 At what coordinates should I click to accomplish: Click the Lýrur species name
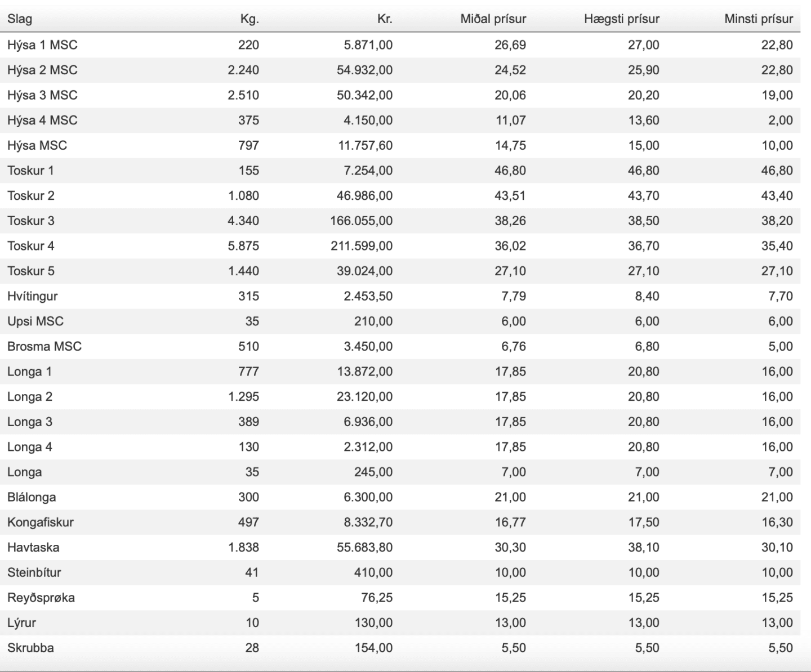[x=21, y=622]
